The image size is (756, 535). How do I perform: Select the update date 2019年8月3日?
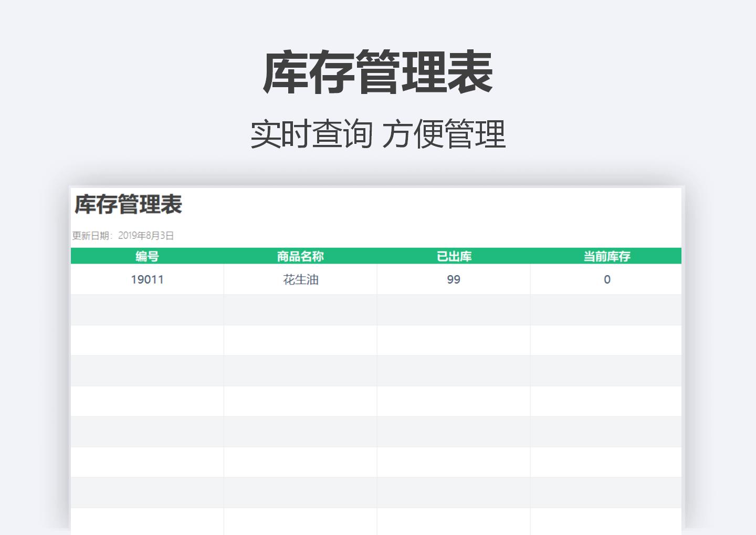(x=147, y=236)
